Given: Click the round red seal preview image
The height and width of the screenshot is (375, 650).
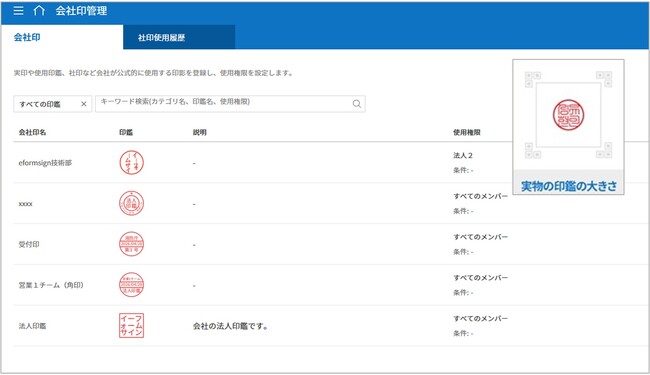Looking at the screenshot, I should click(x=568, y=115).
